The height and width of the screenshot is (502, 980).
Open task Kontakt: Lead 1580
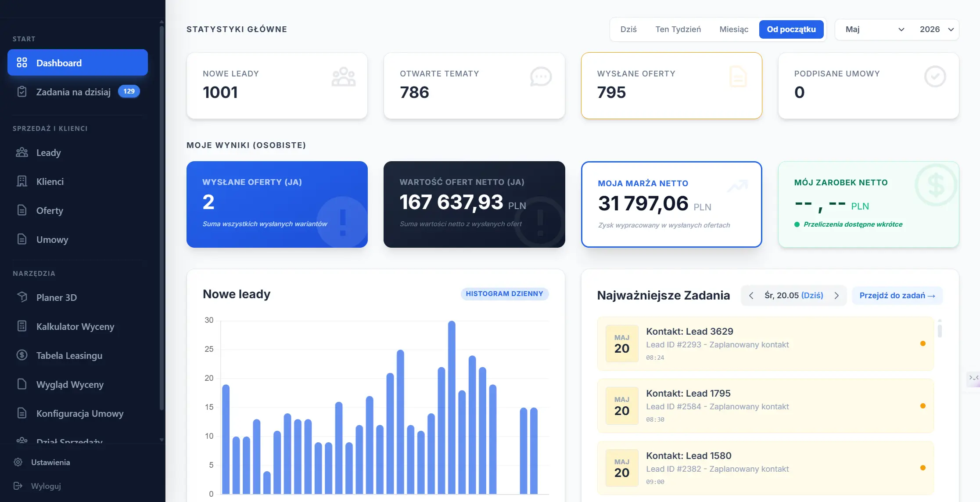point(765,468)
